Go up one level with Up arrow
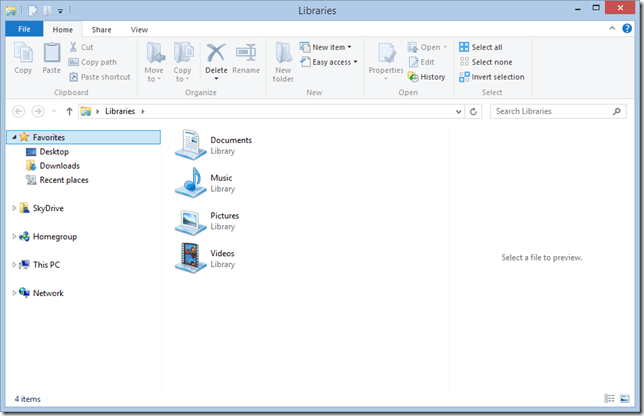This screenshot has height=416, width=644. click(x=69, y=111)
